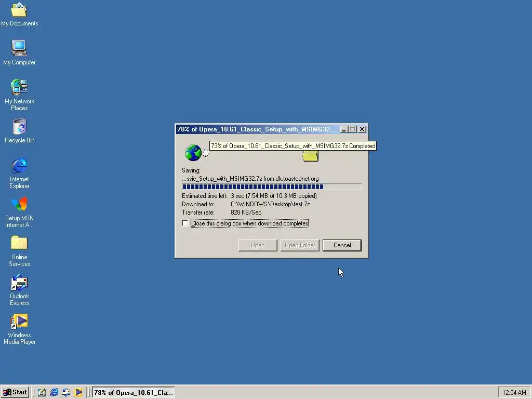This screenshot has width=532, height=399.
Task: Click the download progress bar
Action: (x=272, y=187)
